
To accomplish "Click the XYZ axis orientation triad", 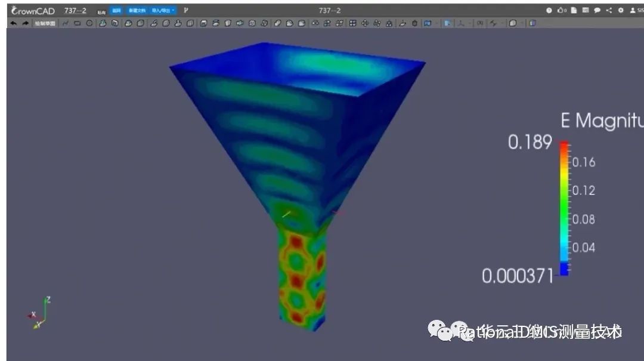I will [x=39, y=313].
